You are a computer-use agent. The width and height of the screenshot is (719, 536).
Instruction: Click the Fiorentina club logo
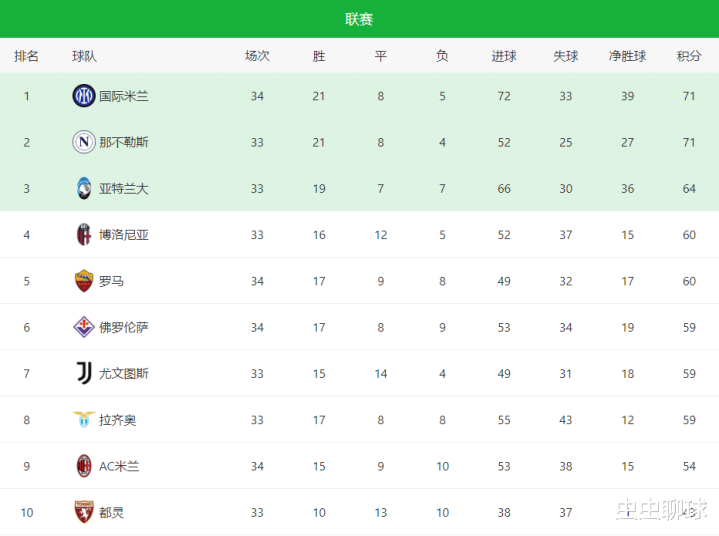84,327
